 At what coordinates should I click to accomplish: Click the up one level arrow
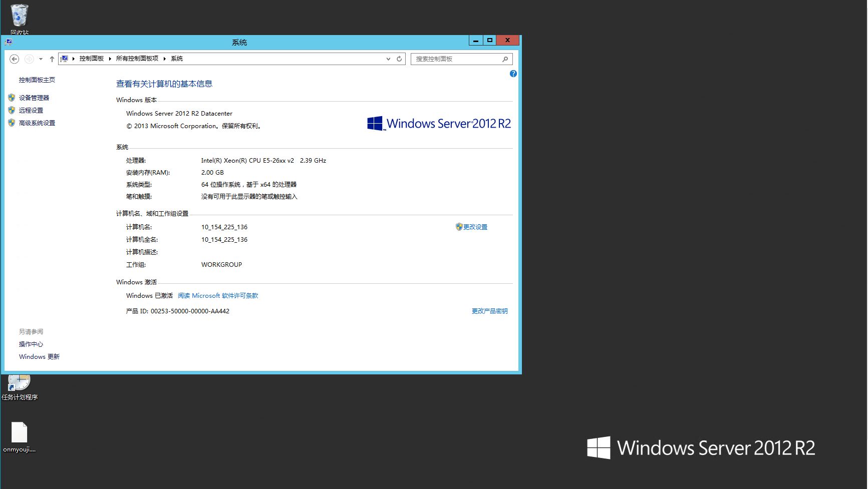point(52,59)
